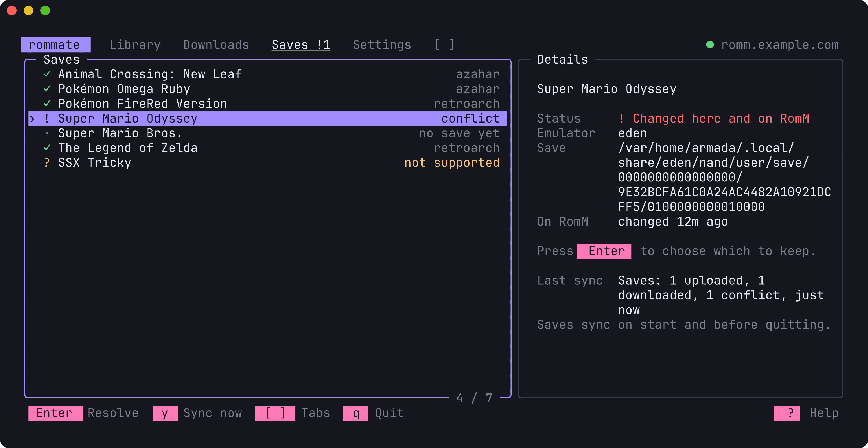The height and width of the screenshot is (448, 868).
Task: Click checkmark icon beside Pokémon FireRed Version
Action: [47, 104]
